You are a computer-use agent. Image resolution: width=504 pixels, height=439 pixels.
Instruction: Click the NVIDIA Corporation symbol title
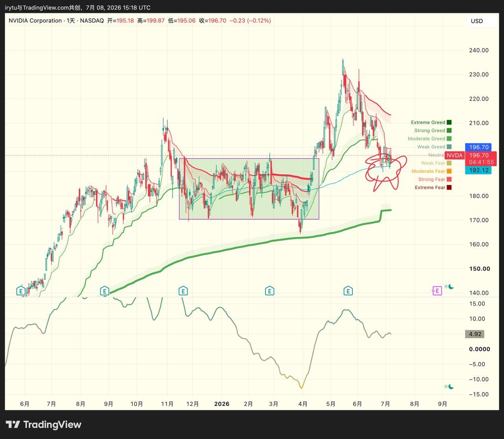click(x=35, y=20)
